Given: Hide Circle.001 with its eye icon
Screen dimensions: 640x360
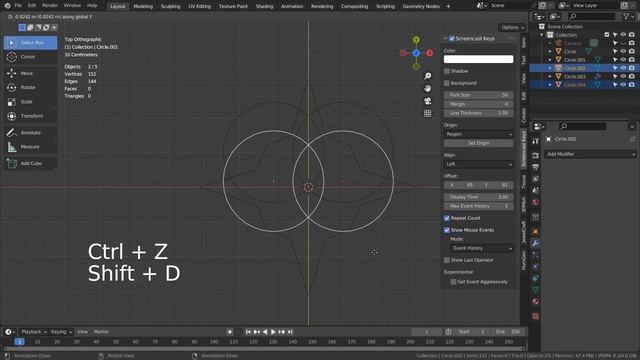Looking at the screenshot, I should [x=623, y=60].
